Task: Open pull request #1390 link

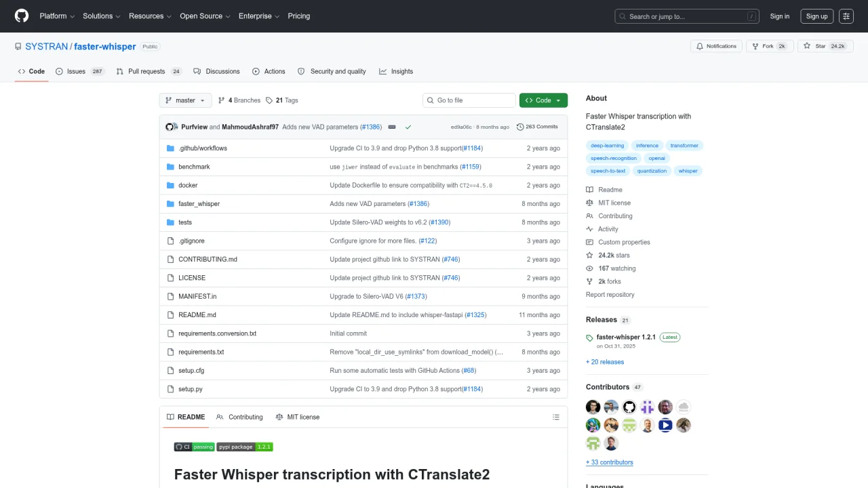Action: 439,222
